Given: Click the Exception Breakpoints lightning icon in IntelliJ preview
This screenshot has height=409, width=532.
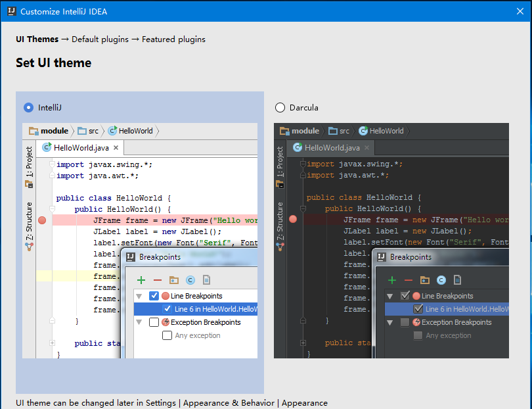Looking at the screenshot, I should pyautogui.click(x=166, y=322).
